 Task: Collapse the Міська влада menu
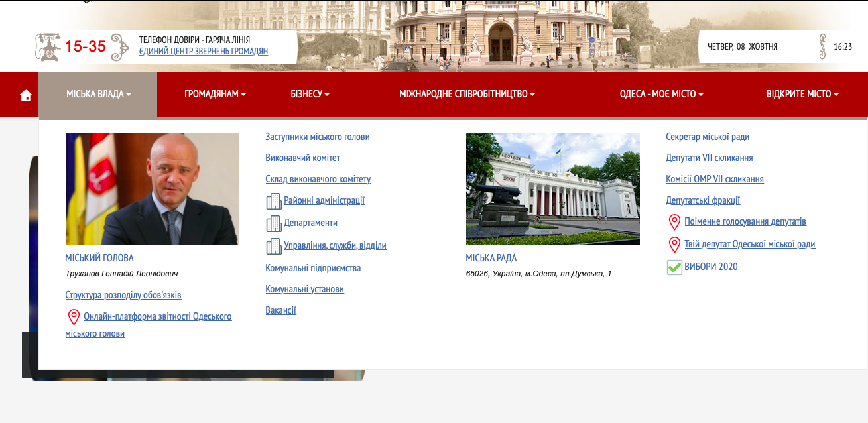98,95
